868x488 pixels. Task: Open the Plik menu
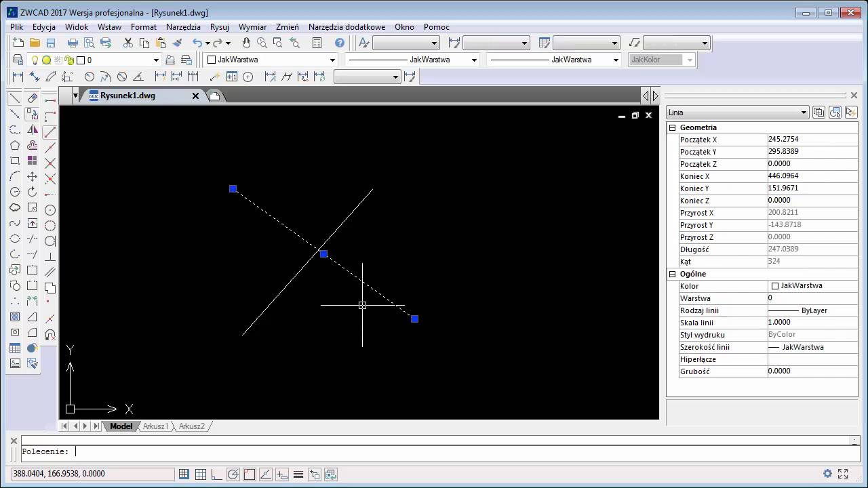(x=16, y=27)
